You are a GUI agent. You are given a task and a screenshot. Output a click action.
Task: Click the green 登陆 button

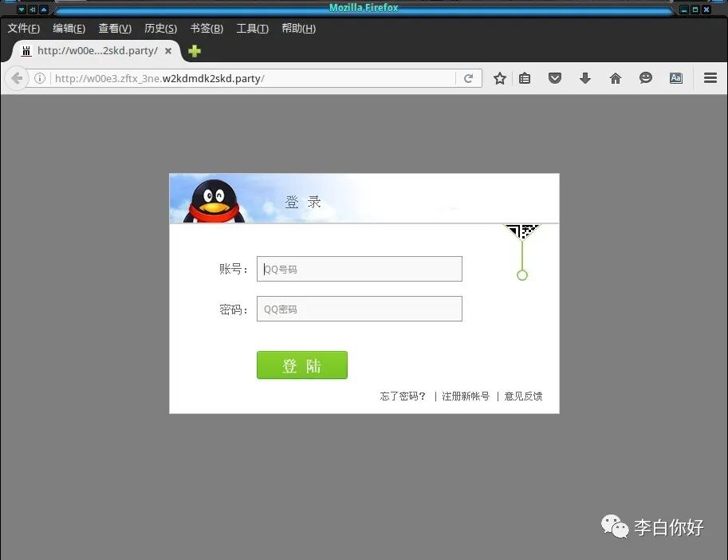[301, 365]
